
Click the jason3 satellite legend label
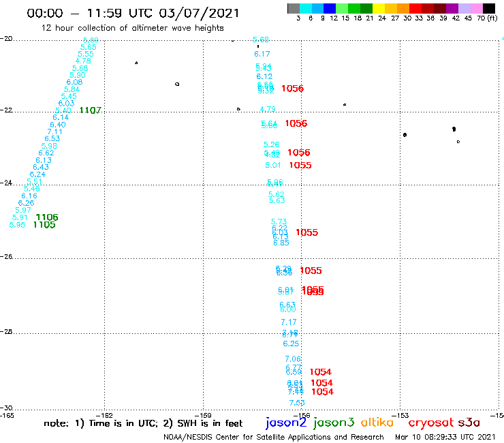click(334, 423)
